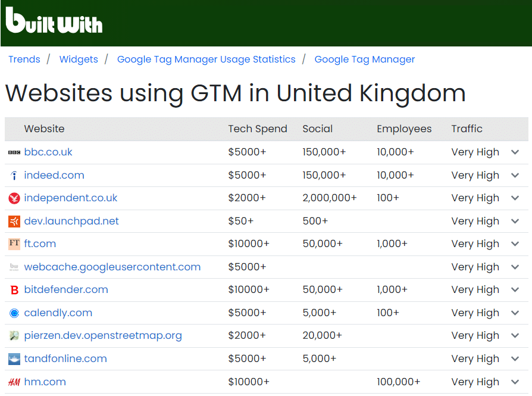Click the 100+ employees value for calendly.com
This screenshot has height=396, width=532.
pyautogui.click(x=388, y=313)
